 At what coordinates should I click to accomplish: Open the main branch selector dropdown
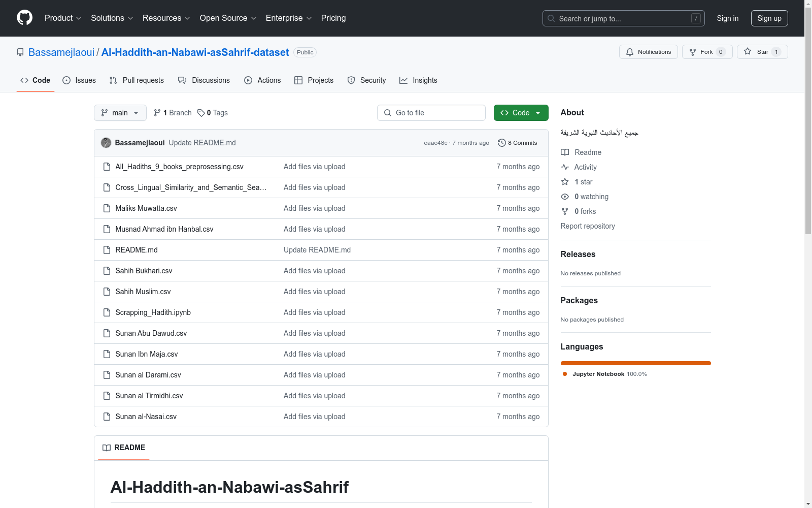pyautogui.click(x=120, y=113)
